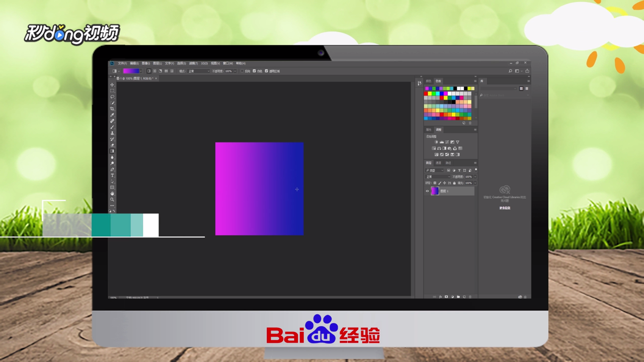
Task: Select the Dodge tool
Action: 112,163
